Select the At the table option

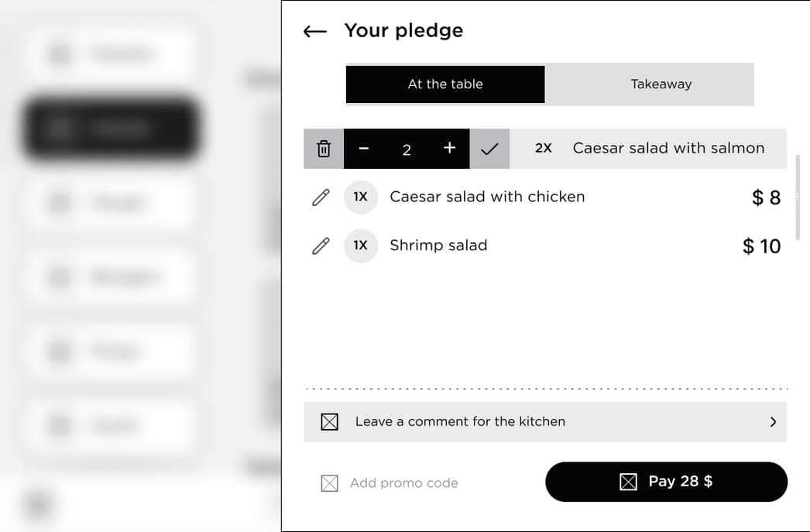click(445, 84)
